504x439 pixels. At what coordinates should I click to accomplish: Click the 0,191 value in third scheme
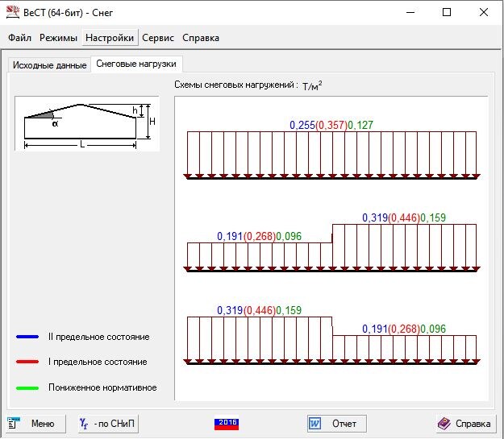(375, 329)
